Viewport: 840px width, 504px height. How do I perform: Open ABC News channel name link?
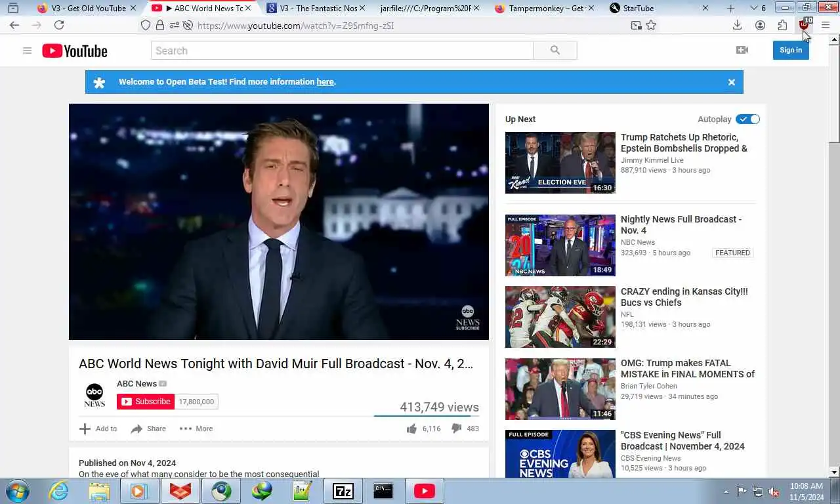(136, 384)
